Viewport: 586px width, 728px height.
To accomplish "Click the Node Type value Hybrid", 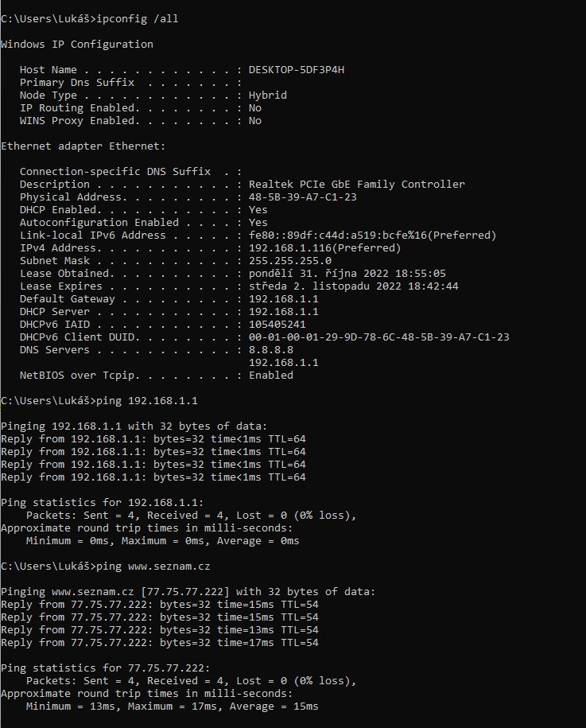I will [267, 95].
